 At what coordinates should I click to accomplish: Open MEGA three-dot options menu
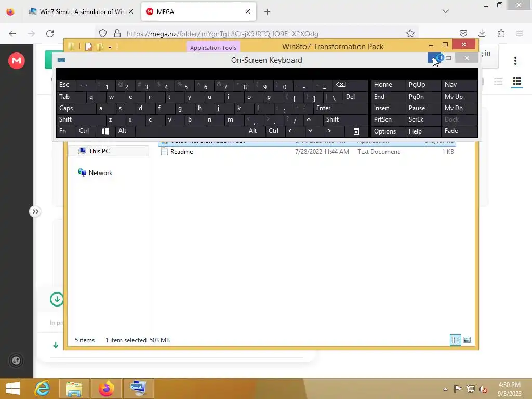515,61
